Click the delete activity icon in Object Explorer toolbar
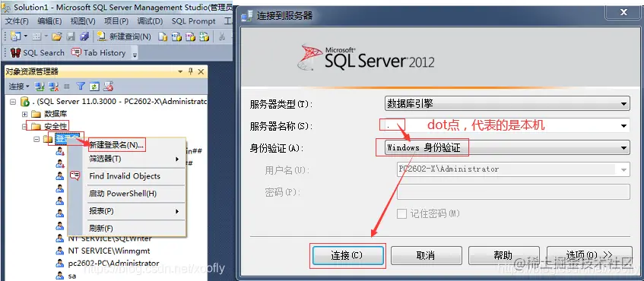 click(x=109, y=87)
